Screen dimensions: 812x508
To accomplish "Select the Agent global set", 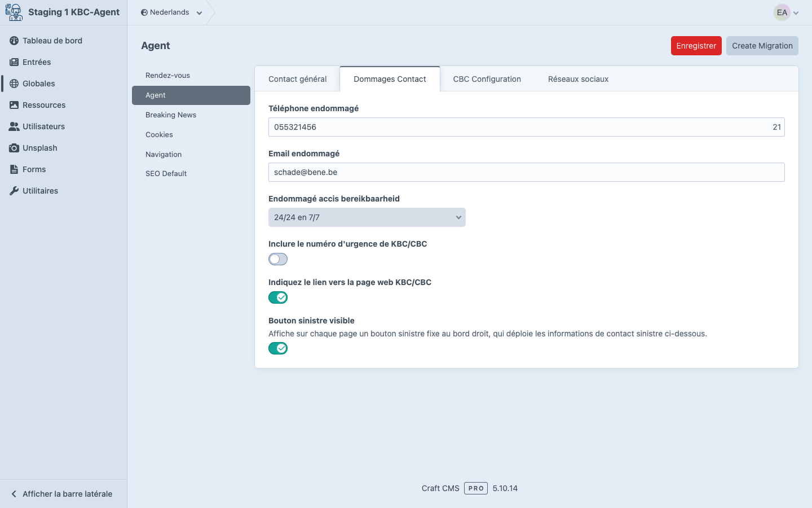I will 191,95.
